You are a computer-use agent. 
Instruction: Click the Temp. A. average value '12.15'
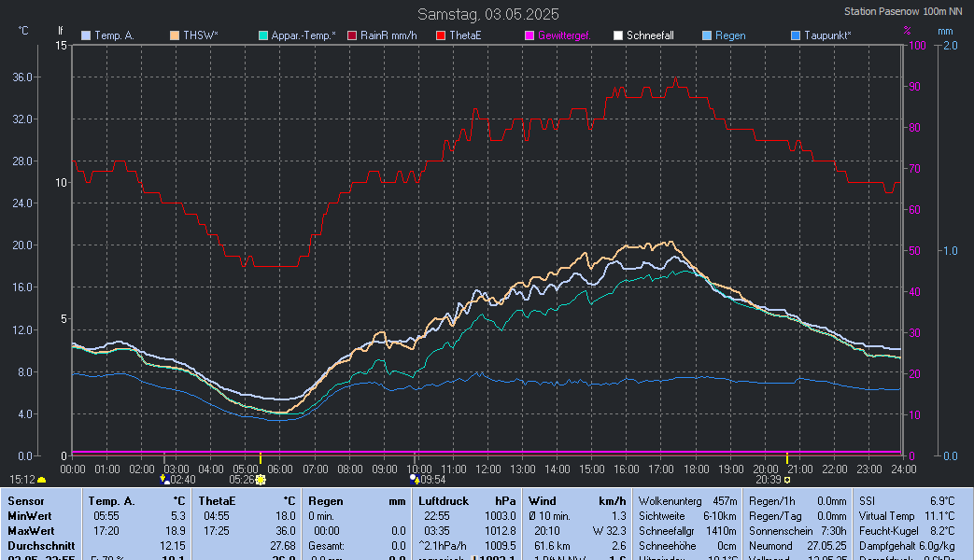point(173,546)
